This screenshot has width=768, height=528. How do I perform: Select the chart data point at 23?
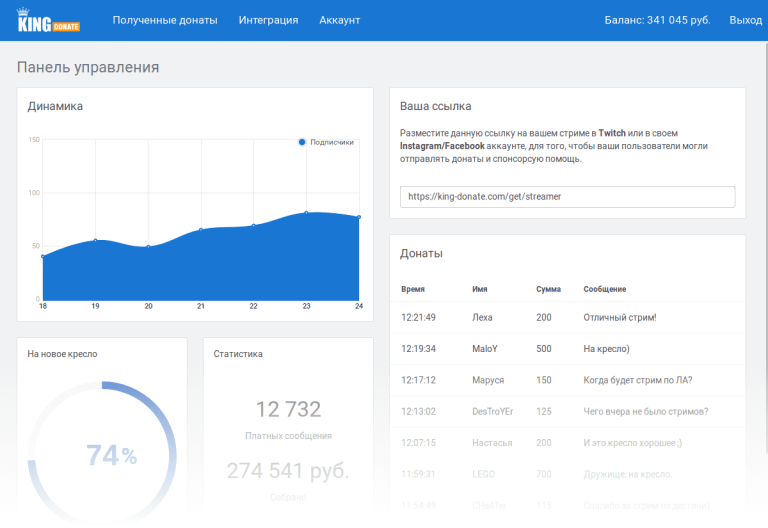(x=306, y=213)
